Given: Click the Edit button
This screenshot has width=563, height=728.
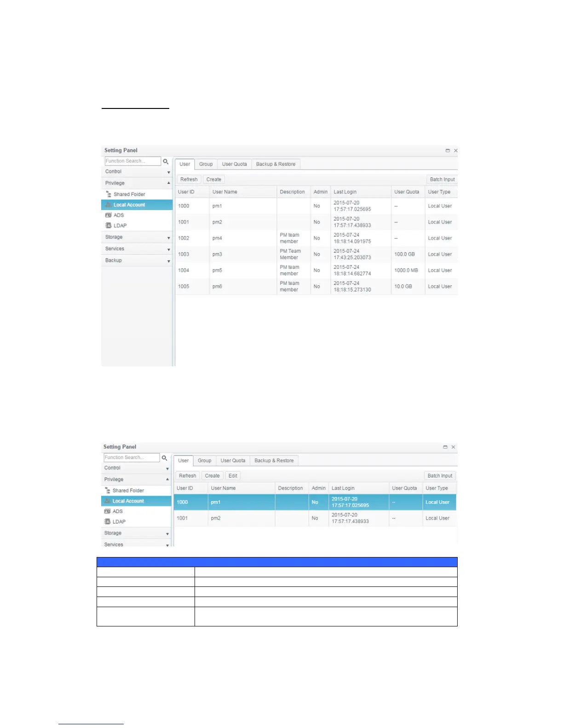Looking at the screenshot, I should (233, 476).
